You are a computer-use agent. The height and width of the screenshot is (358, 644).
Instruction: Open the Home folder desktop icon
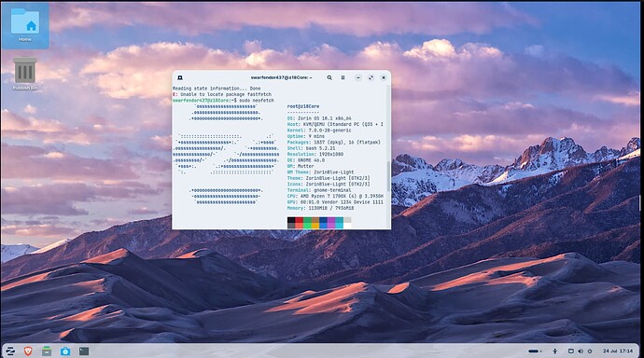(25, 25)
